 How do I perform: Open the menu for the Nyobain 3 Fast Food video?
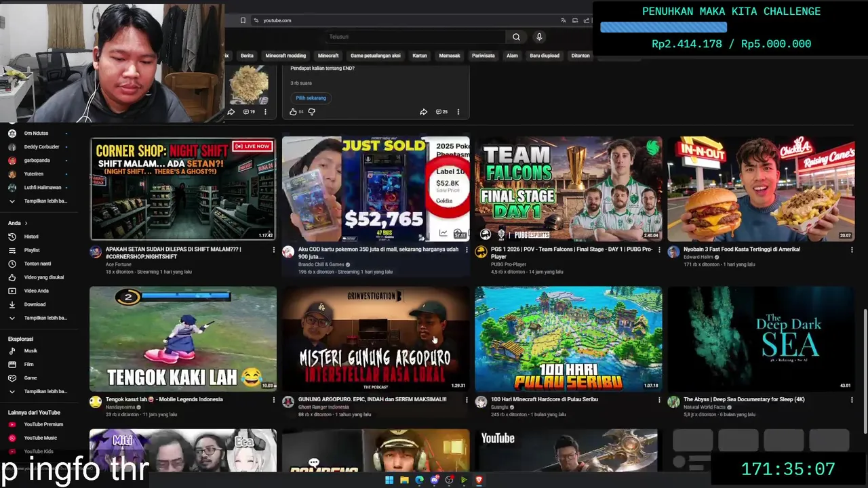(x=852, y=250)
